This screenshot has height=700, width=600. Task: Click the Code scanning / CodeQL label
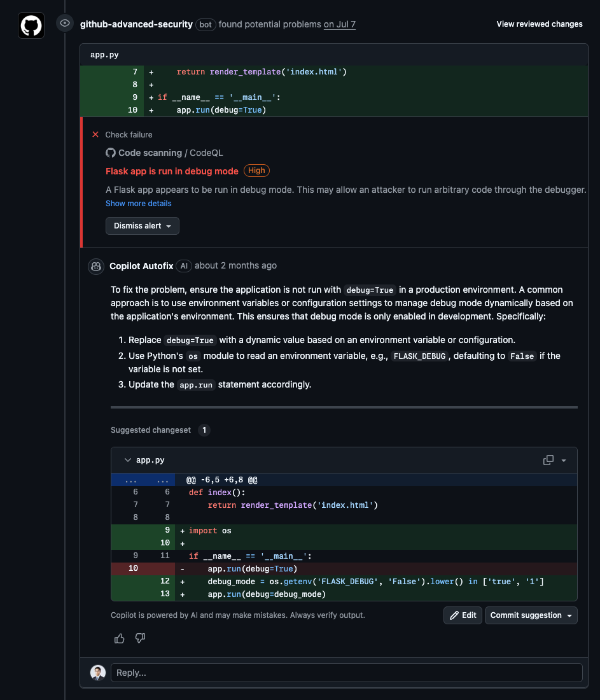(164, 153)
